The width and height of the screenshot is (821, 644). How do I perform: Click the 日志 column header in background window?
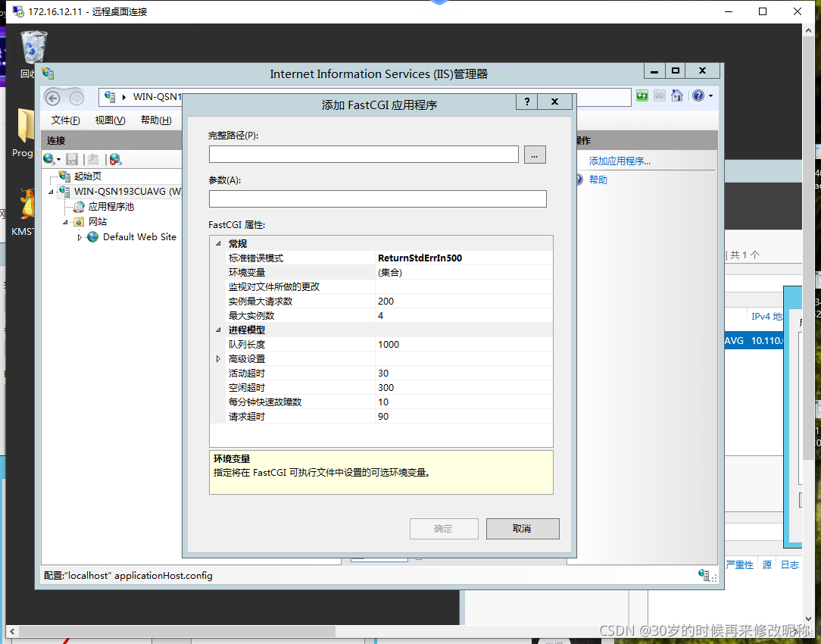(x=790, y=565)
